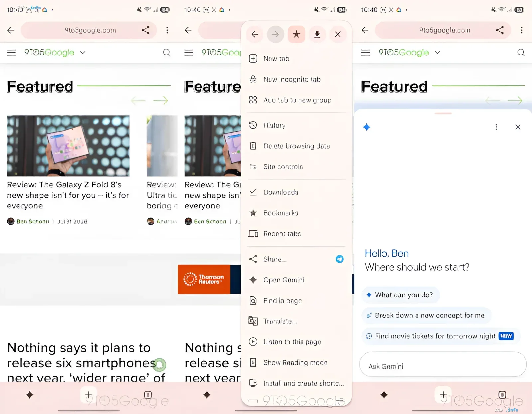Tap the Telegram quick-share icon beside Share
This screenshot has width=532, height=414.
tap(339, 259)
